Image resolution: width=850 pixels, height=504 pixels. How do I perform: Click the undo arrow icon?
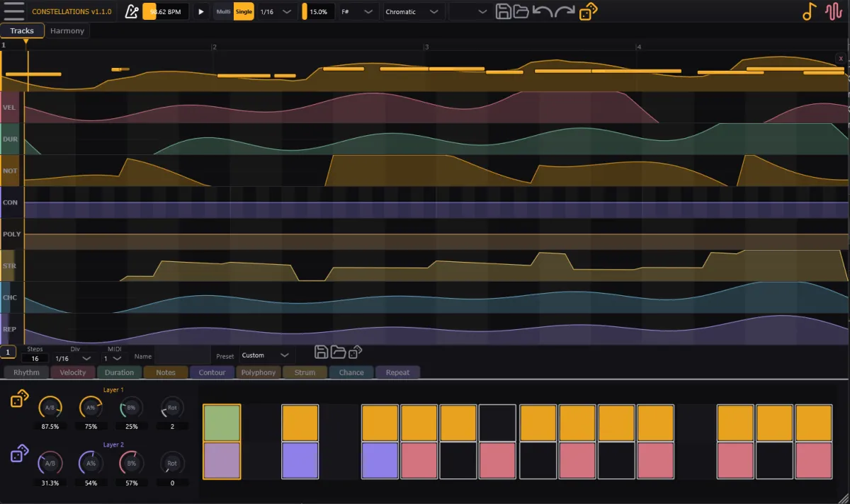pyautogui.click(x=543, y=11)
